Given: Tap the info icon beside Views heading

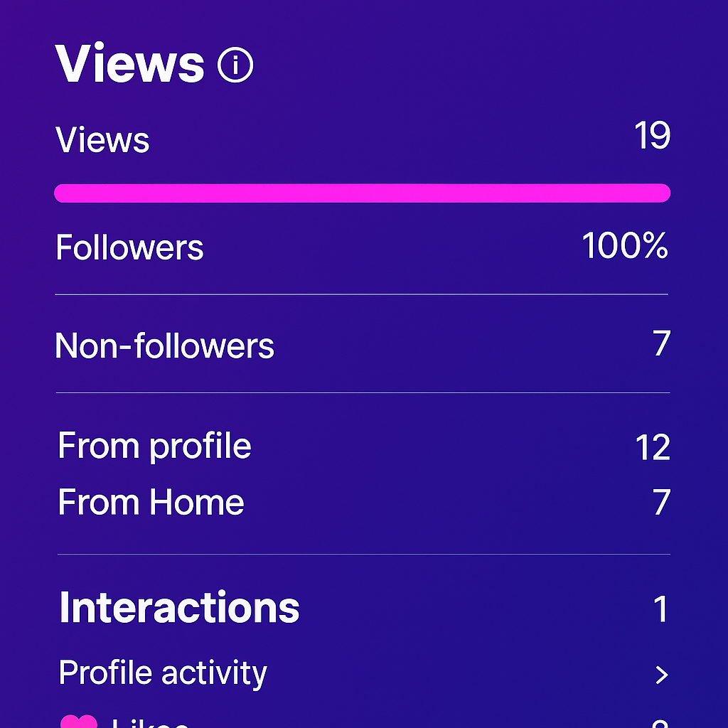Looking at the screenshot, I should click(235, 65).
